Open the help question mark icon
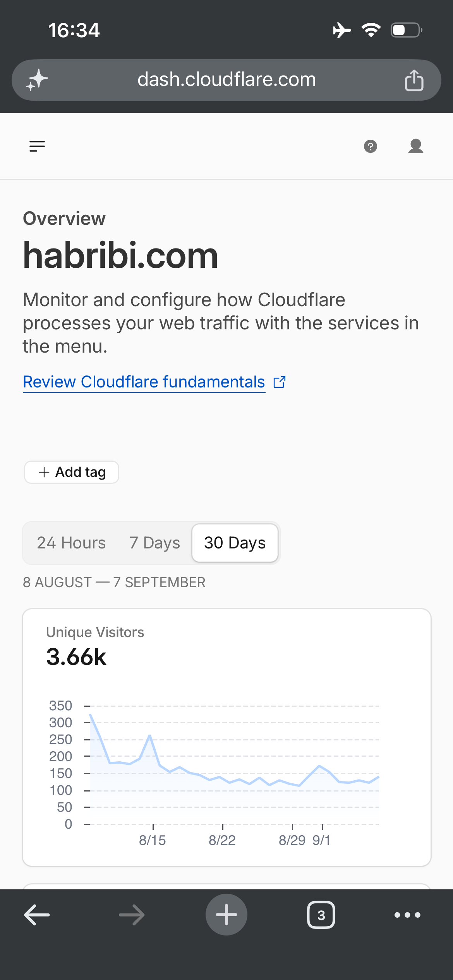The image size is (453, 980). (x=371, y=146)
